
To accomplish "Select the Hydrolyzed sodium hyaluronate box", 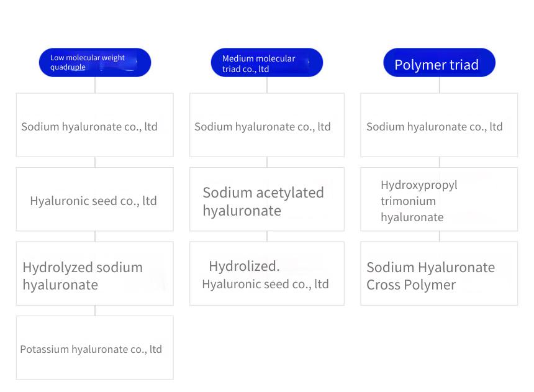I will coord(94,273).
